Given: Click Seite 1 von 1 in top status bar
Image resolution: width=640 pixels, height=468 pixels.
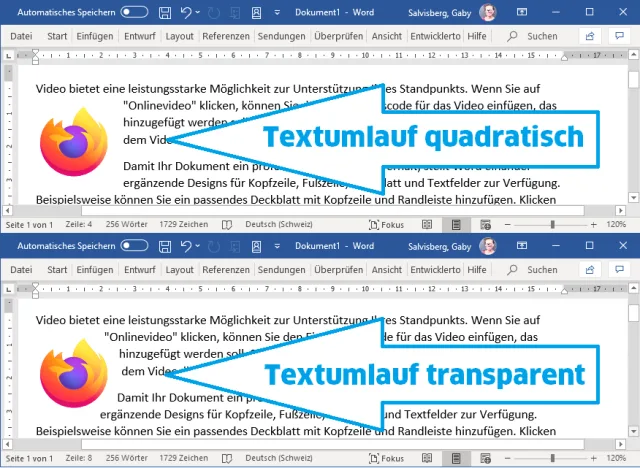Looking at the screenshot, I should pyautogui.click(x=29, y=224).
